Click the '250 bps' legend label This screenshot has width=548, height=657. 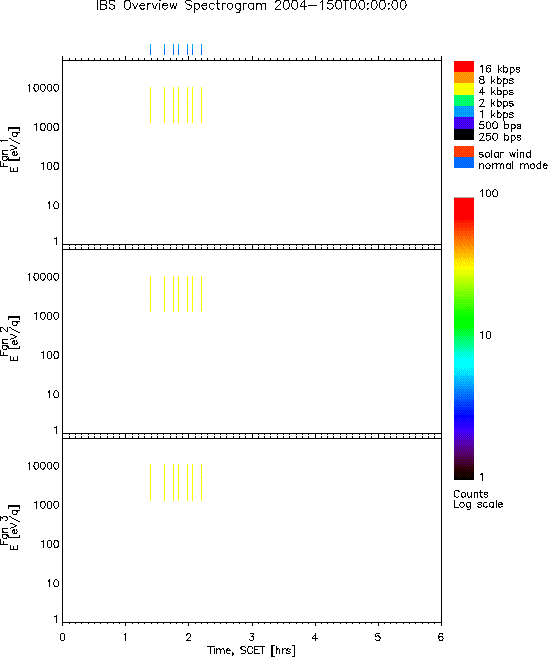(x=500, y=137)
